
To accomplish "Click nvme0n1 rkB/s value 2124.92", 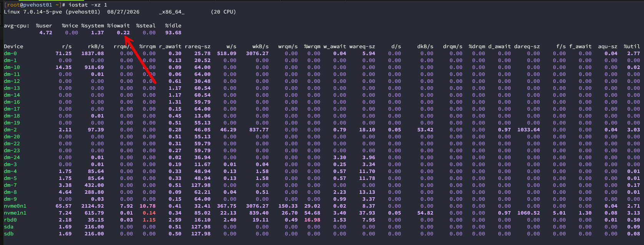I will pyautogui.click(x=92, y=206).
